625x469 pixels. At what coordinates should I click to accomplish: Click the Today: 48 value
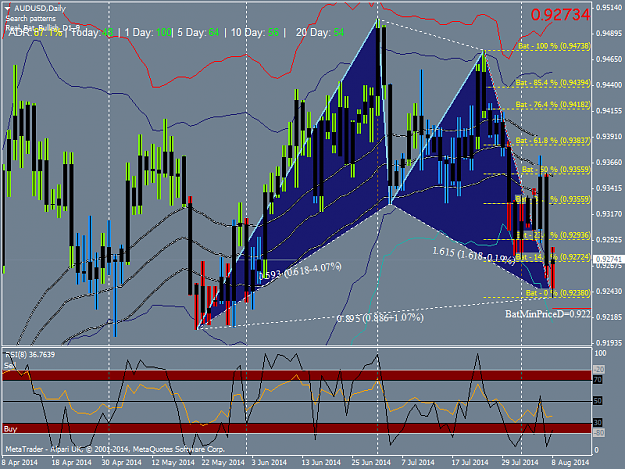tap(92, 33)
